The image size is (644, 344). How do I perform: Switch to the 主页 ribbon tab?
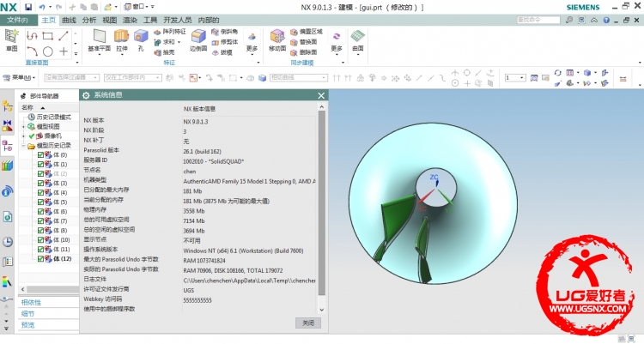(48, 20)
